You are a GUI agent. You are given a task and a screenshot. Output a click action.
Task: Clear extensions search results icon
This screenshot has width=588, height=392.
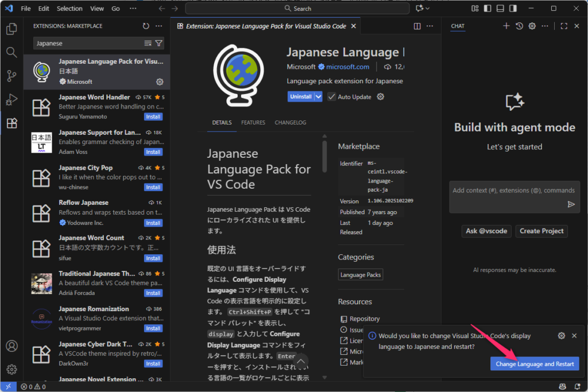[148, 43]
